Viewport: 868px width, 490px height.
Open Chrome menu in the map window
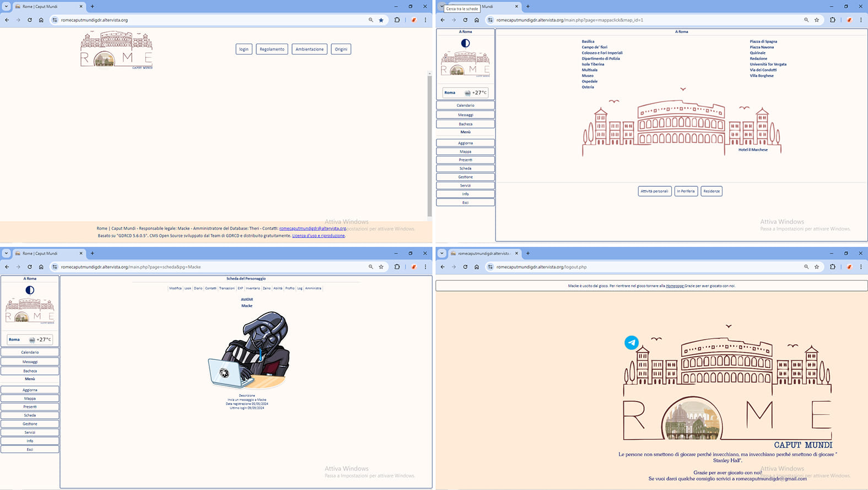861,20
